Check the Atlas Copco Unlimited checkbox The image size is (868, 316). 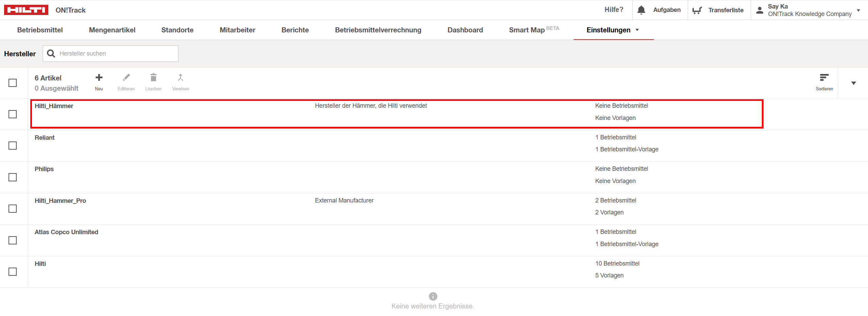pos(13,240)
